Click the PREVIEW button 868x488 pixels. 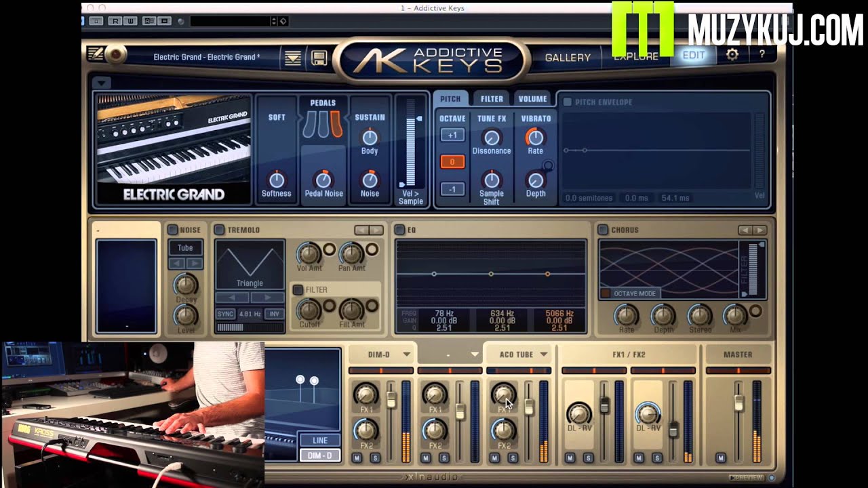745,478
